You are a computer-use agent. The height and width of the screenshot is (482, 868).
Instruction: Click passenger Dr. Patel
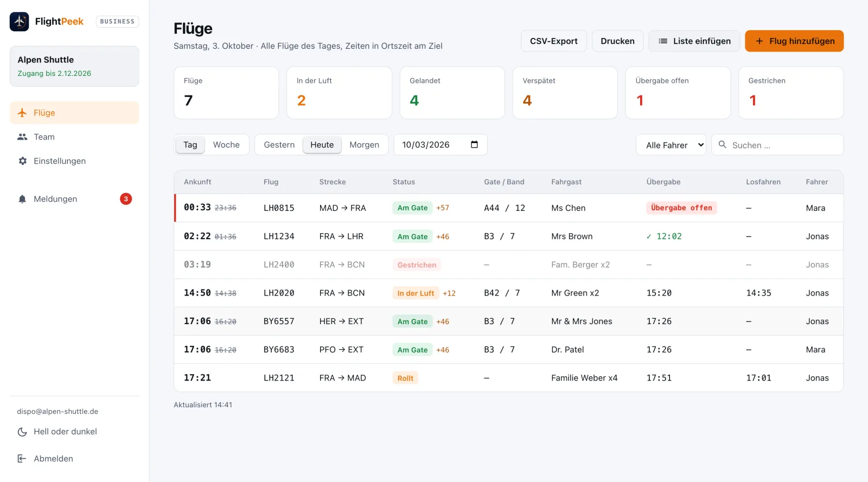coord(567,350)
